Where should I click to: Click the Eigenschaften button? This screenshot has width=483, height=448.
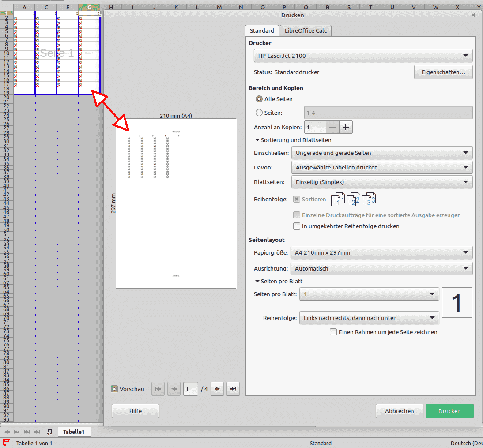pyautogui.click(x=443, y=72)
